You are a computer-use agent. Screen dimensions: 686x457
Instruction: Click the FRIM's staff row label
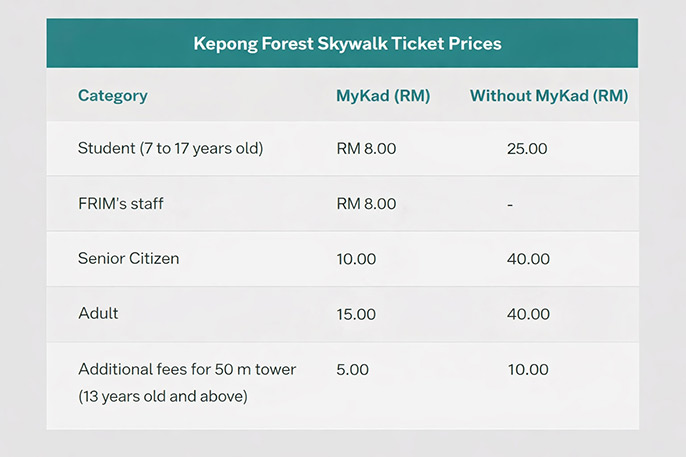coord(121,204)
